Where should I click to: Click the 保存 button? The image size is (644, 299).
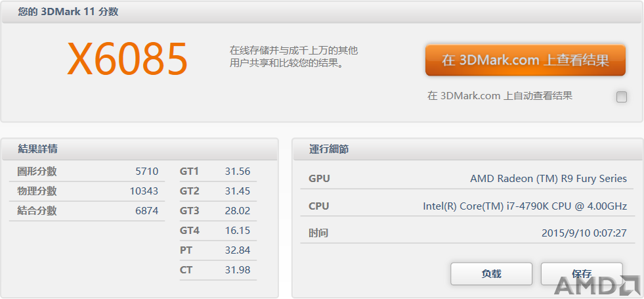point(582,274)
